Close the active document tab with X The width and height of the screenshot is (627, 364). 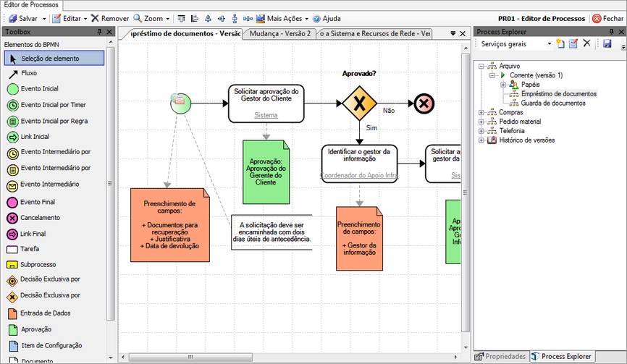click(x=463, y=33)
